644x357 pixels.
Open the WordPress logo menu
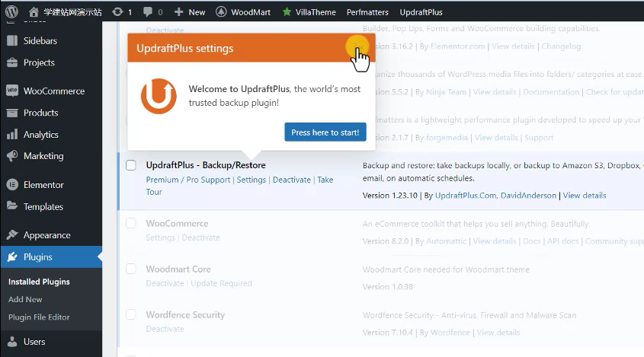click(x=12, y=11)
